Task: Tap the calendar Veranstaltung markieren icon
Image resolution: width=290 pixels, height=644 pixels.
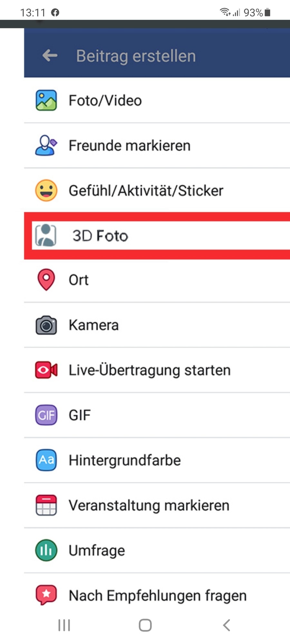Action: 46,505
